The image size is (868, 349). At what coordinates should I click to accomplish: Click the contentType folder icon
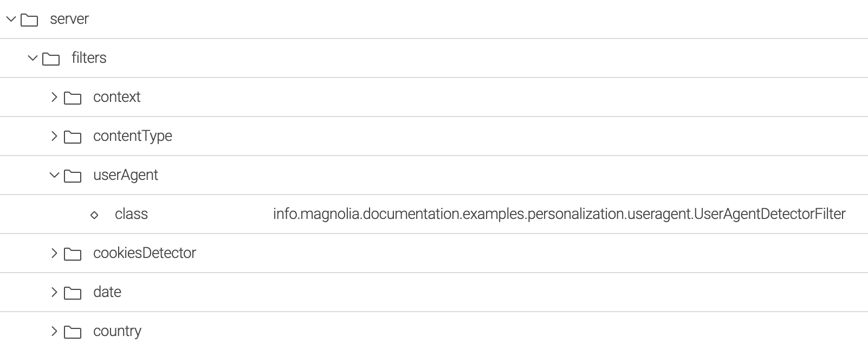coord(73,137)
